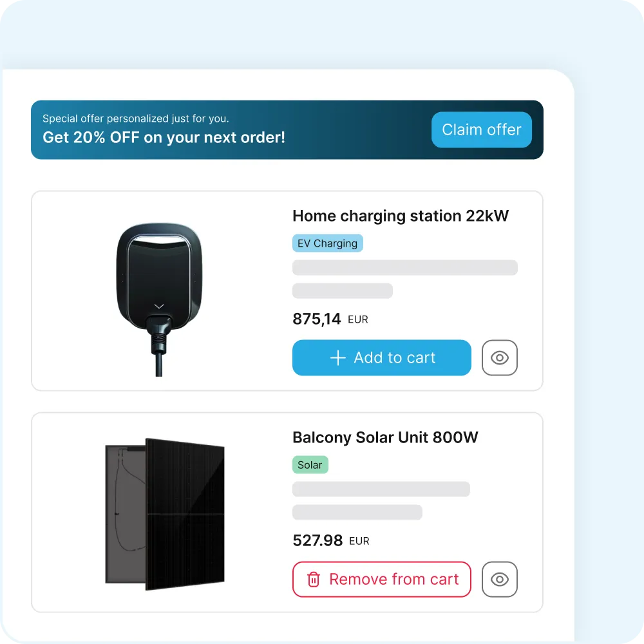Viewport: 644px width, 644px height.
Task: Open the Home charging station 22kW title
Action: point(400,216)
